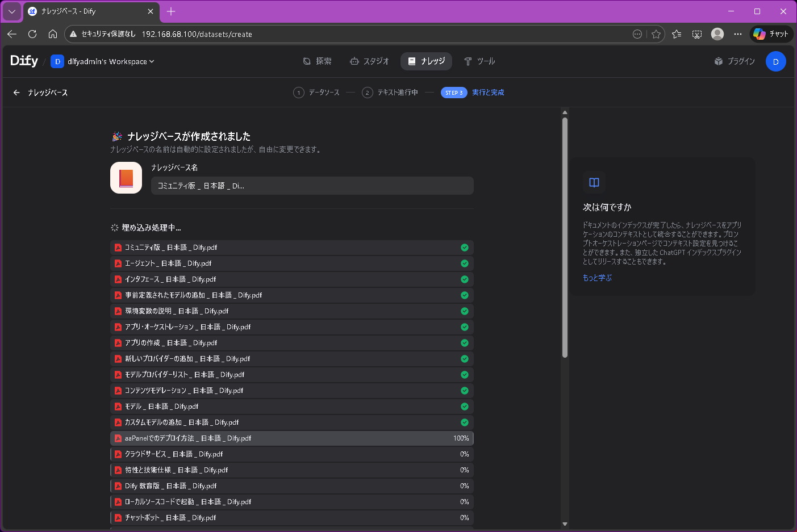Open the tab actions menu chevron
The image size is (797, 532).
[x=12, y=11]
